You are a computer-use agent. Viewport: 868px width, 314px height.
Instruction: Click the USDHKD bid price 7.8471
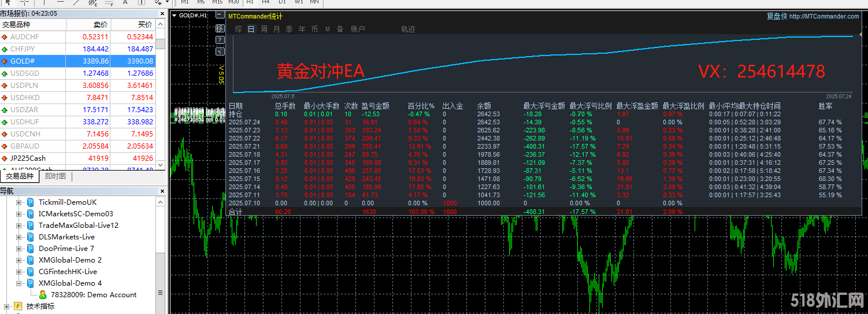click(x=97, y=98)
